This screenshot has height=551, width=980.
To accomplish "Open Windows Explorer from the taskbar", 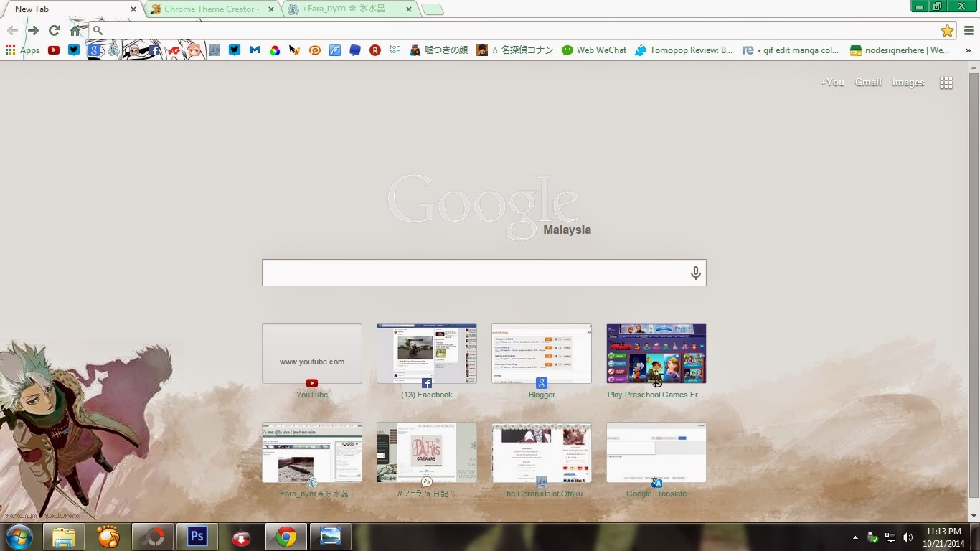I will coord(64,537).
